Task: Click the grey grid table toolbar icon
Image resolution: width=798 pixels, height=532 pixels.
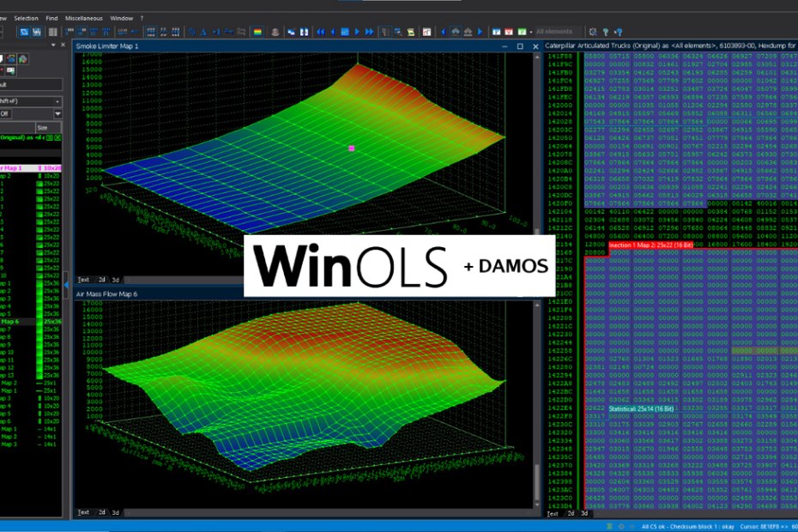Action: [x=53, y=32]
